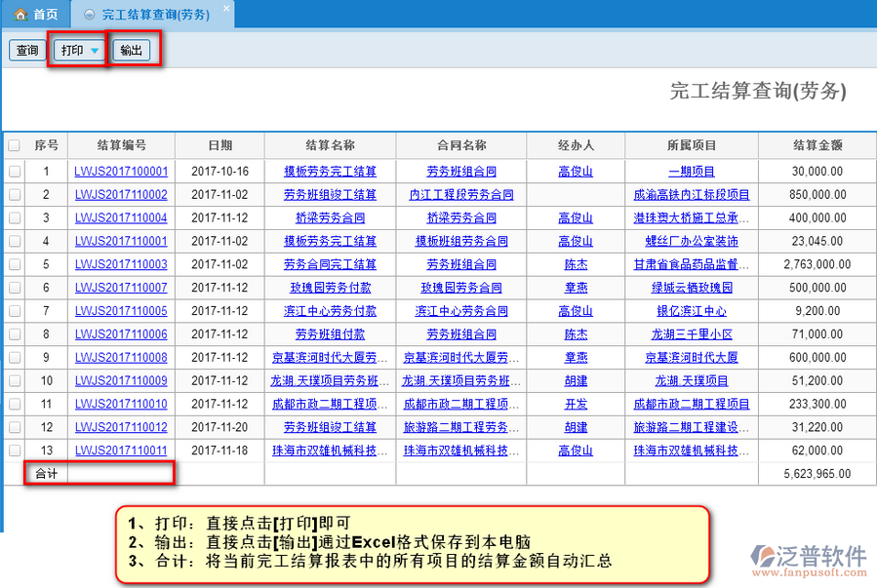The width and height of the screenshot is (877, 588).
Task: Open the 桥梁劳务合同 settlement name link
Action: coord(330,217)
